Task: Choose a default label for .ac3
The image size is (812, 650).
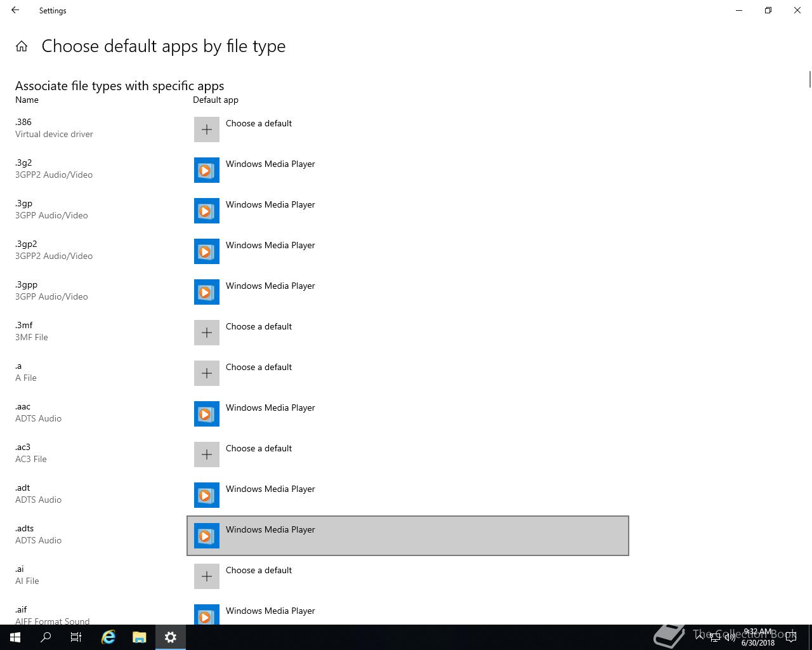Action: [x=259, y=448]
